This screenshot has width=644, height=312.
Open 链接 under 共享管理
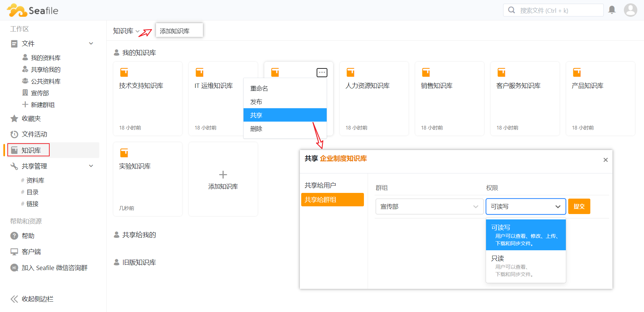point(33,204)
